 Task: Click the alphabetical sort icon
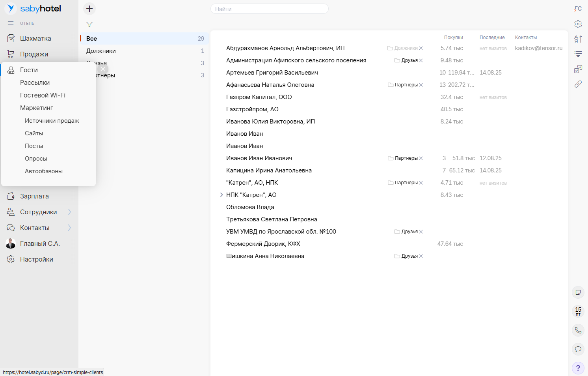pos(578,39)
